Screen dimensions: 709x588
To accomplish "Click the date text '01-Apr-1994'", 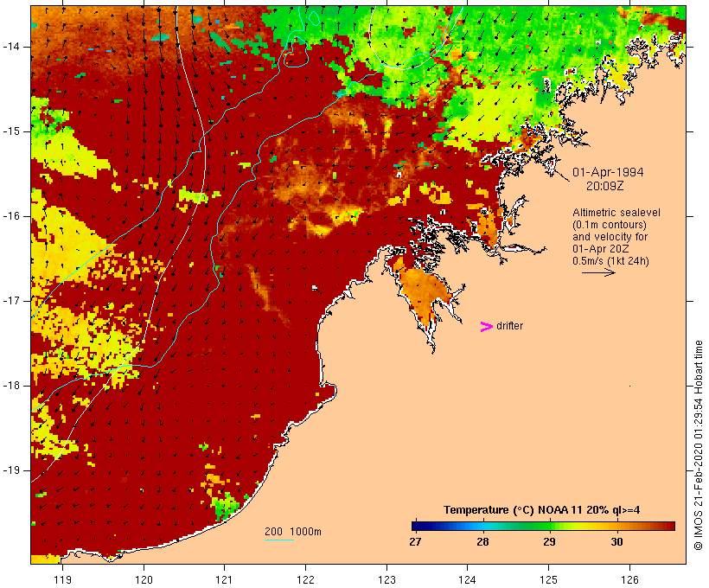I will [608, 172].
